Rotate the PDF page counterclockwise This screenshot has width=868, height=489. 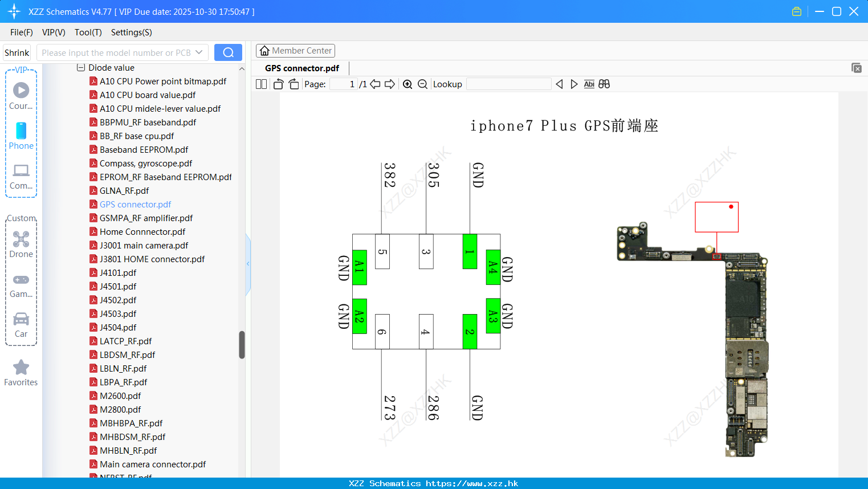point(278,84)
